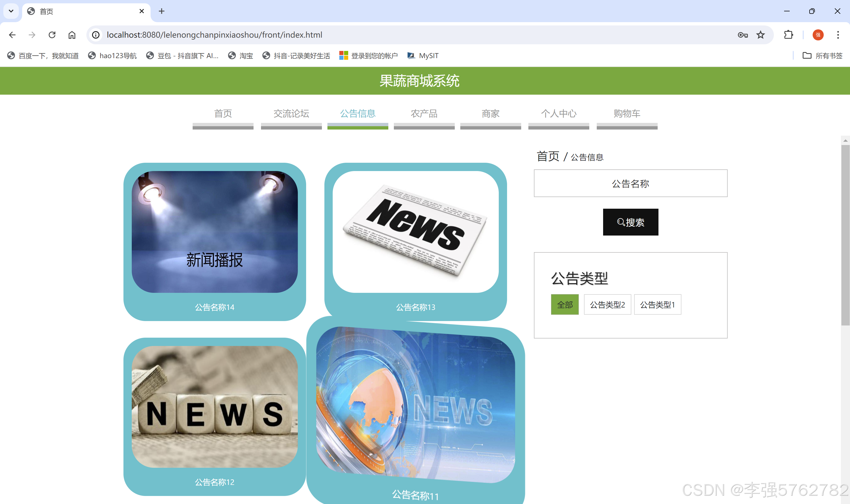Expand the tab search dropdown arrow

[x=11, y=11]
